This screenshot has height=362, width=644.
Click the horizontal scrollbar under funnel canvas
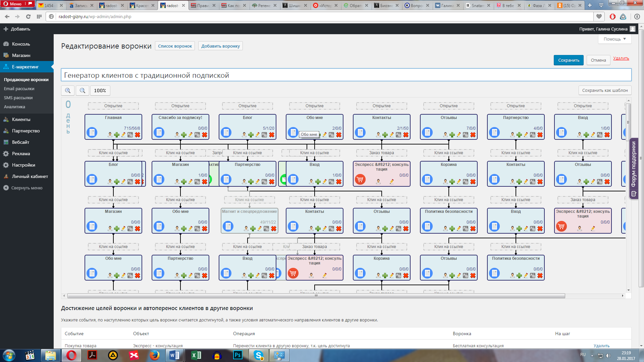pyautogui.click(x=316, y=296)
